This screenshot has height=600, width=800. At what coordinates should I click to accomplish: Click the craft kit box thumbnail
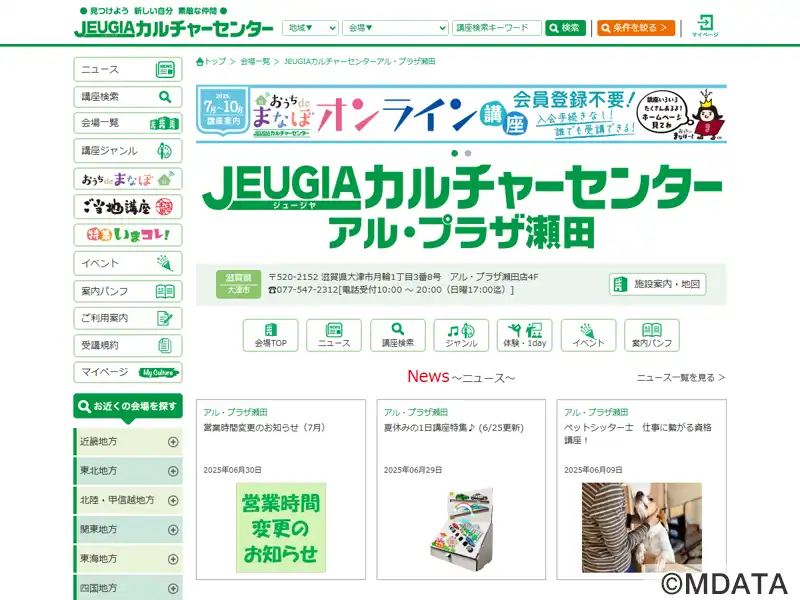461,528
